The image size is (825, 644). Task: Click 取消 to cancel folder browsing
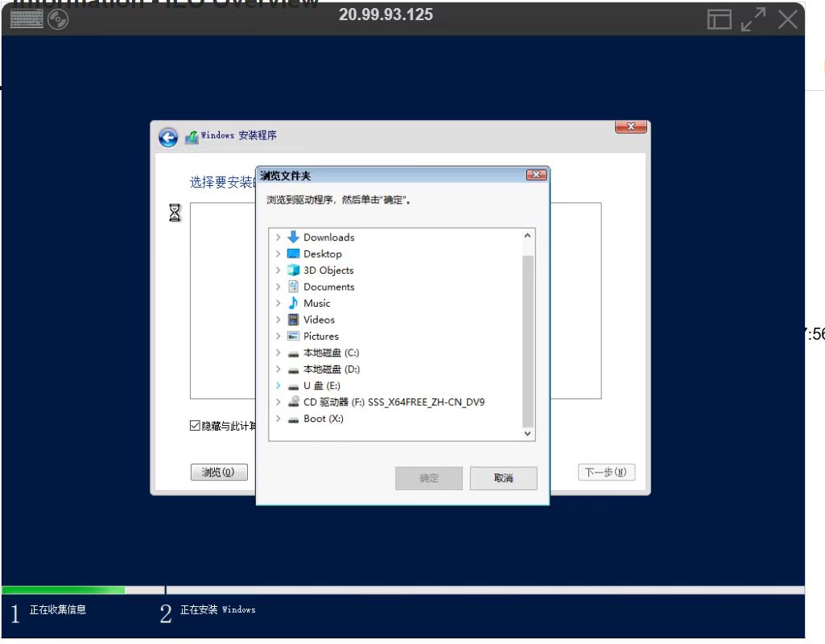pyautogui.click(x=504, y=477)
